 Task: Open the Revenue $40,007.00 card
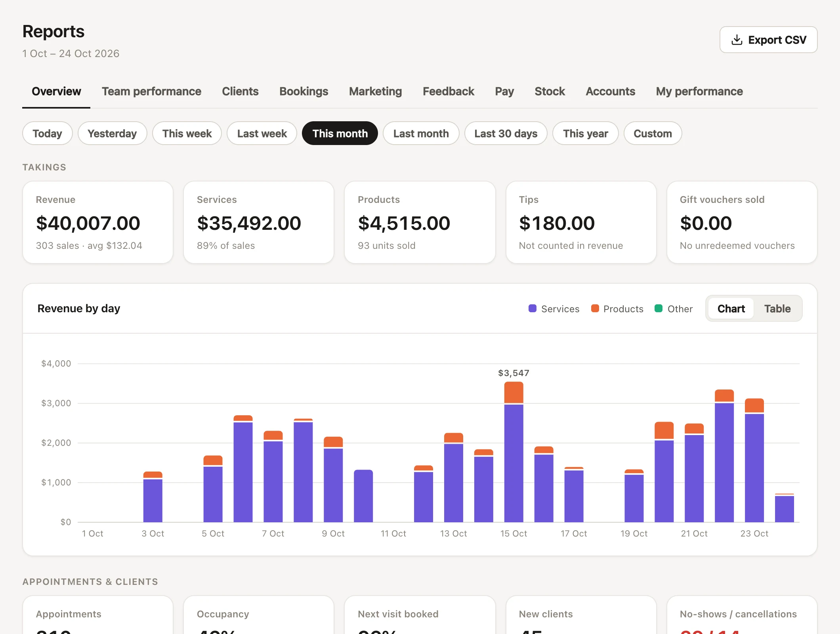[98, 222]
